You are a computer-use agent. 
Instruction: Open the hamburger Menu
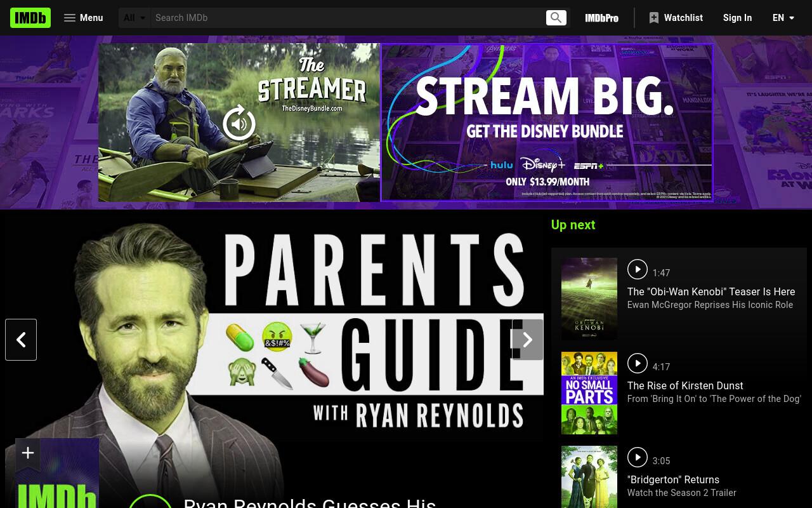click(83, 18)
